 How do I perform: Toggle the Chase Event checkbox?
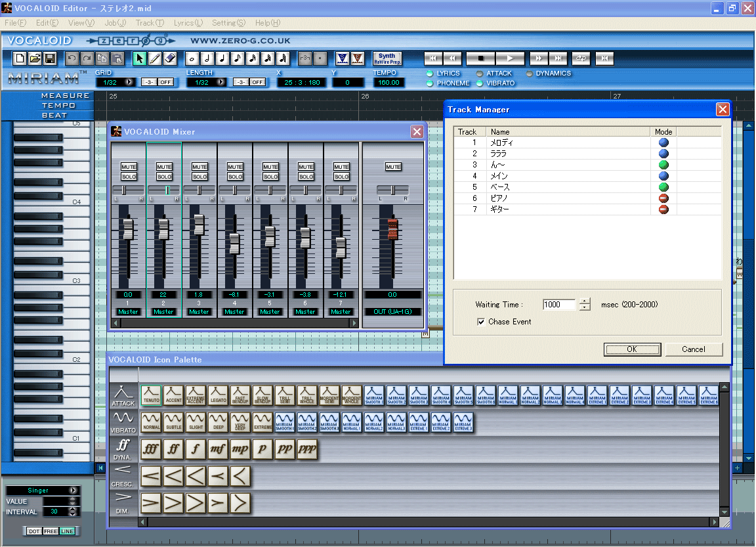pos(480,322)
